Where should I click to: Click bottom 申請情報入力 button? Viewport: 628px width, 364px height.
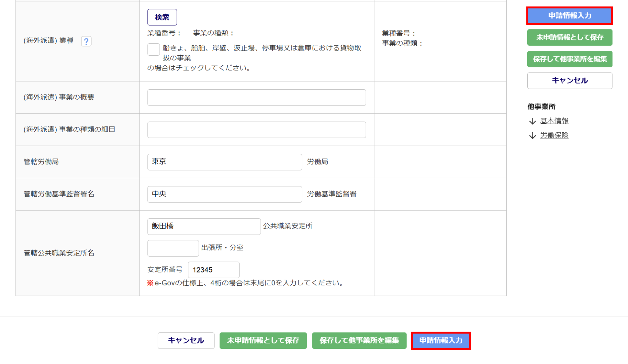[441, 341]
